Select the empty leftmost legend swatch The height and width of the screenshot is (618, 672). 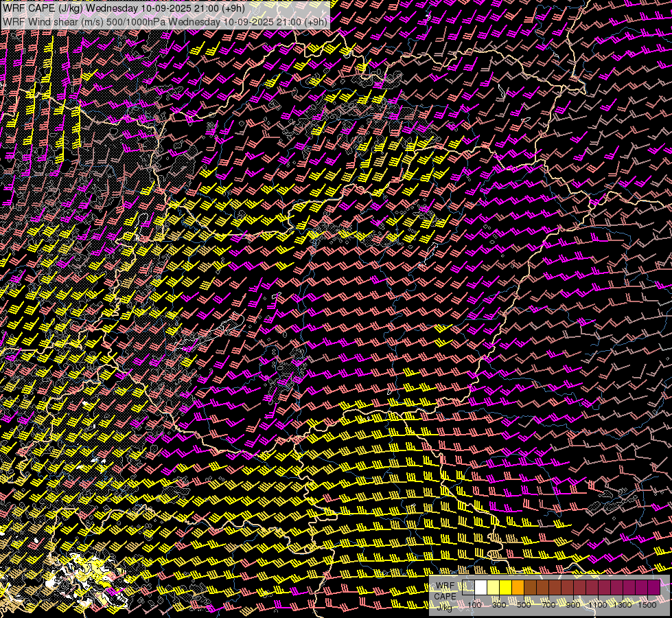pyautogui.click(x=469, y=587)
